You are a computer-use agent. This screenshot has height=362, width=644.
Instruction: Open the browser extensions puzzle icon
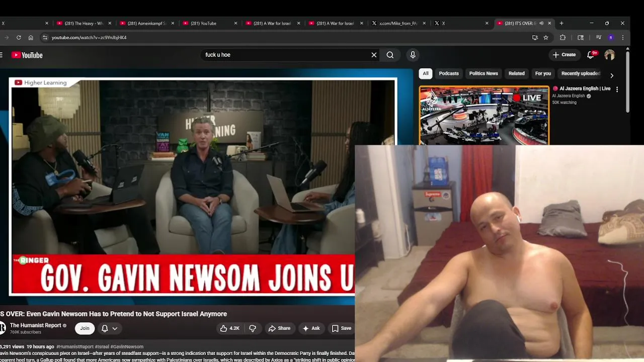[x=562, y=37]
